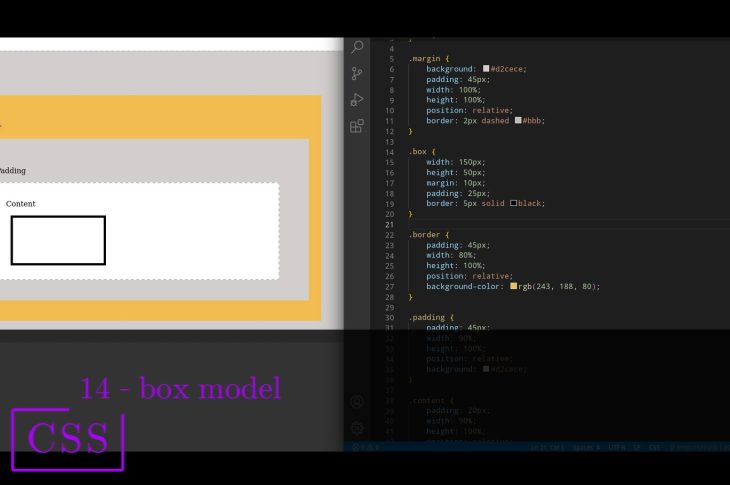Open the Manage gear icon
This screenshot has height=485, width=730.
pyautogui.click(x=357, y=427)
